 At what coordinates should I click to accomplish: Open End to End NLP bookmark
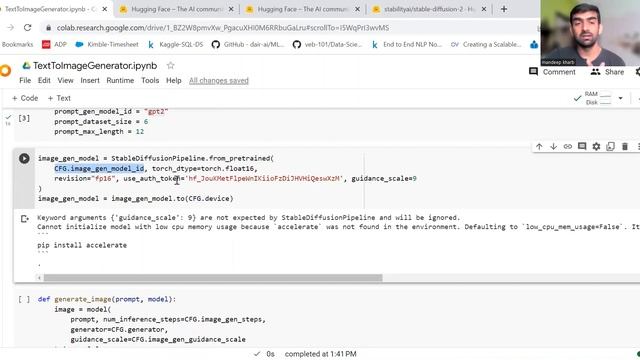pyautogui.click(x=407, y=44)
